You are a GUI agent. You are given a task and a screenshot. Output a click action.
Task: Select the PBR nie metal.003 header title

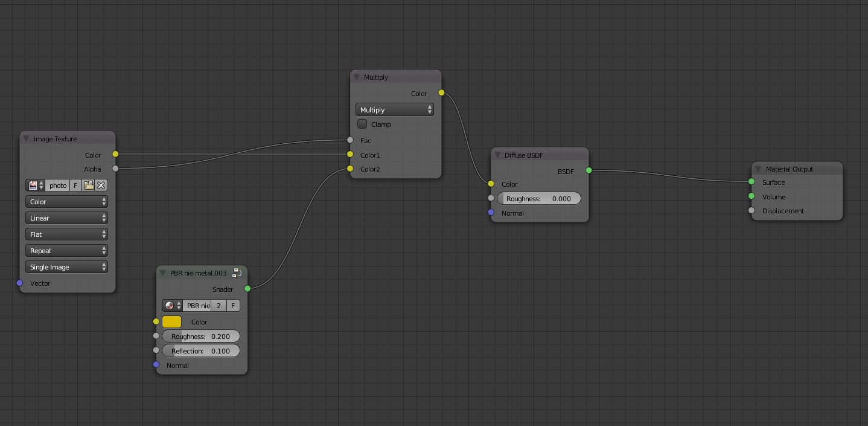point(199,273)
